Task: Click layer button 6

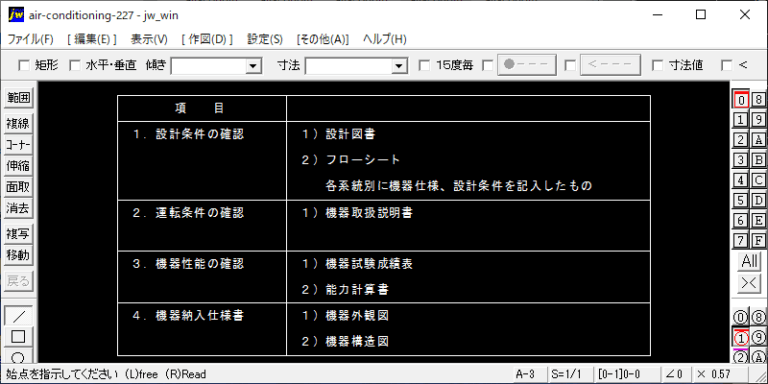Action: [741, 220]
